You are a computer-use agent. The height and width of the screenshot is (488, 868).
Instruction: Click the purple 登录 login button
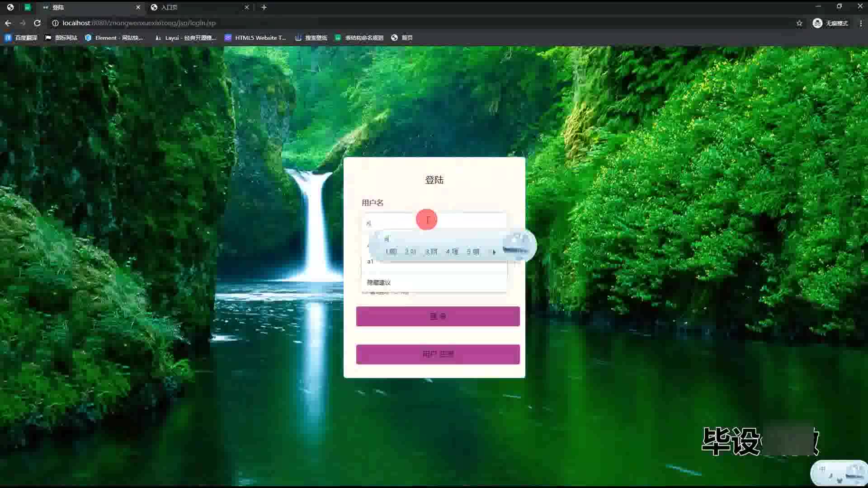[438, 316]
